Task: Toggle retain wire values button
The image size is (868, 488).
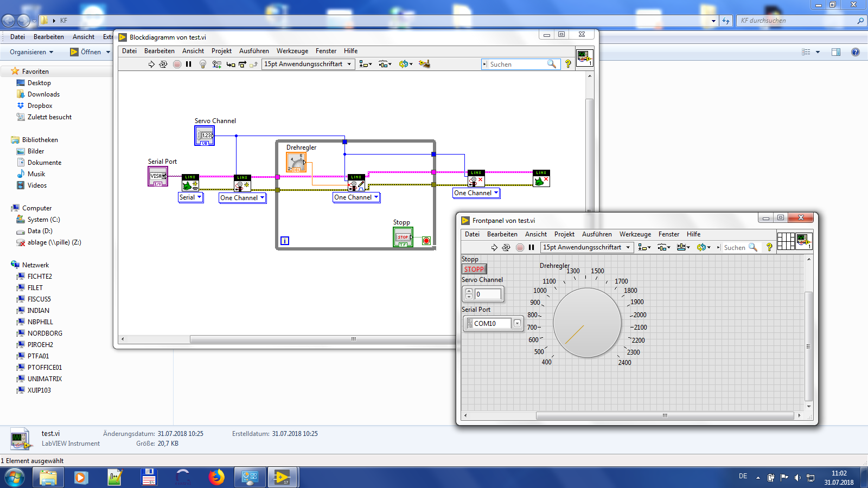Action: tap(216, 64)
